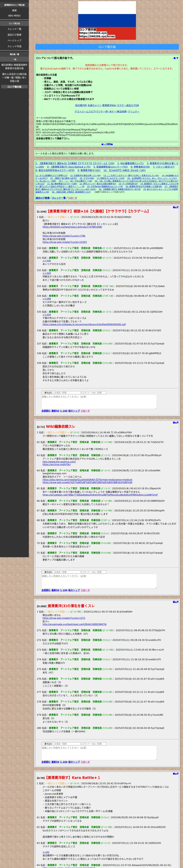Open the city.ichikawa.lg.jp PDF link in post 335
183x868 pixels.
click(x=84, y=324)
